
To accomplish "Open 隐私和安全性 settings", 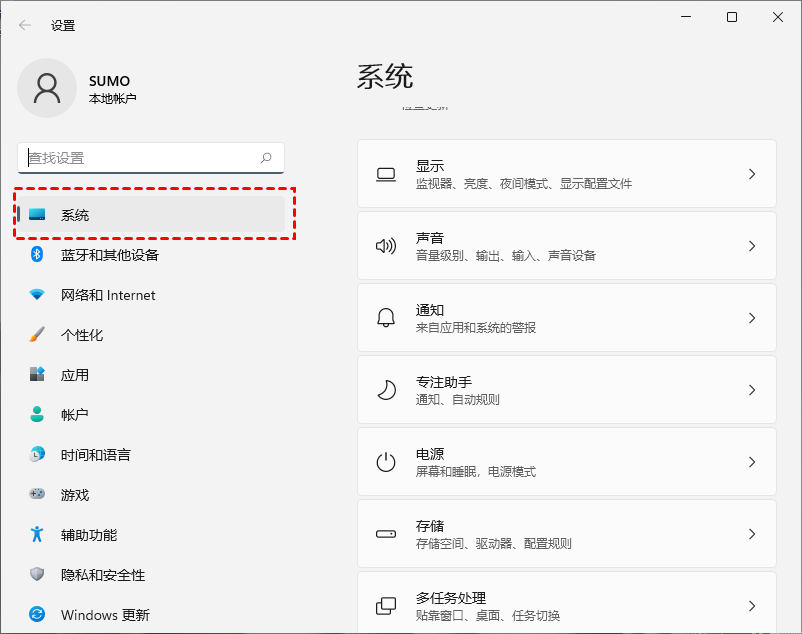I will [x=151, y=575].
